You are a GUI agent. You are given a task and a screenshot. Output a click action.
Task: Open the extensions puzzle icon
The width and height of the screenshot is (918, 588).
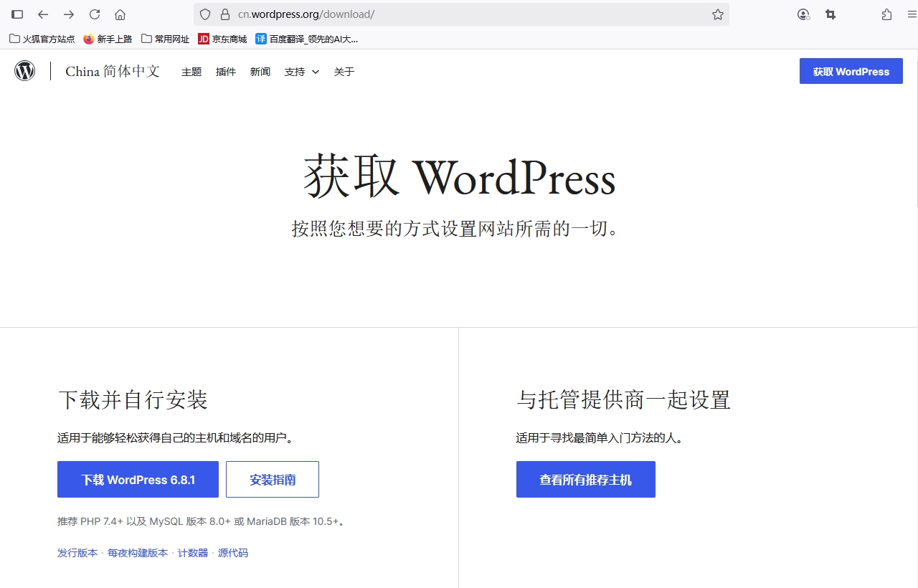(886, 14)
